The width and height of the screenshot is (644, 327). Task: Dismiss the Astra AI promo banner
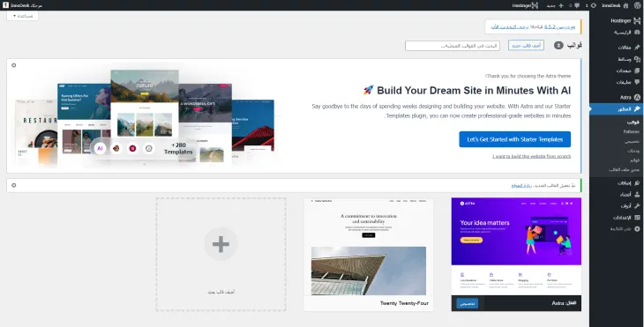14,65
